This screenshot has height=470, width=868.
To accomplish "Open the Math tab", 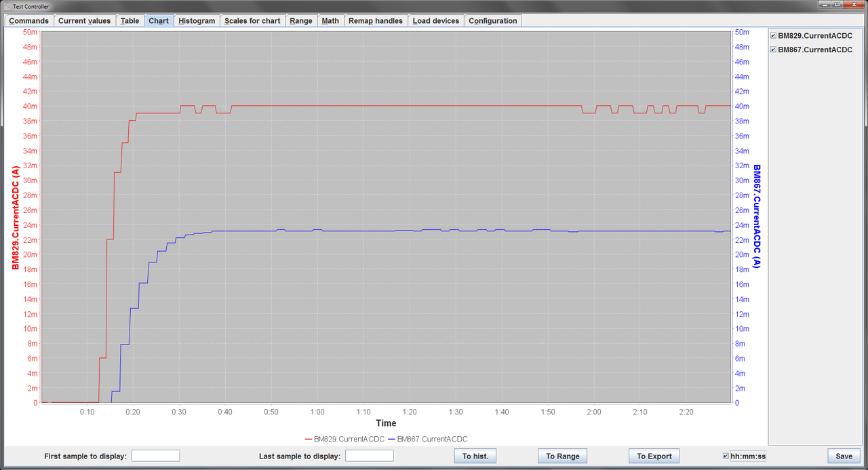I will pos(330,20).
